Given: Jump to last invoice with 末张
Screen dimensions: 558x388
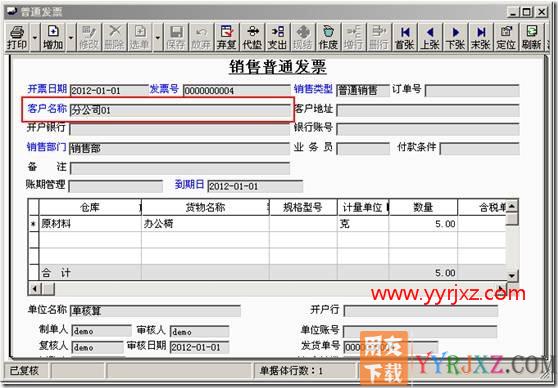Looking at the screenshot, I should tap(480, 37).
